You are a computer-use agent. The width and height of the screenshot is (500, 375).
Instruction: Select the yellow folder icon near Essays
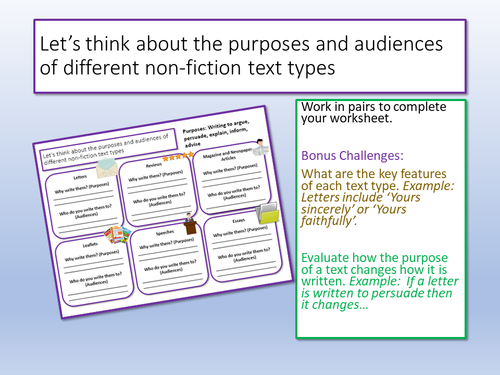(268, 213)
